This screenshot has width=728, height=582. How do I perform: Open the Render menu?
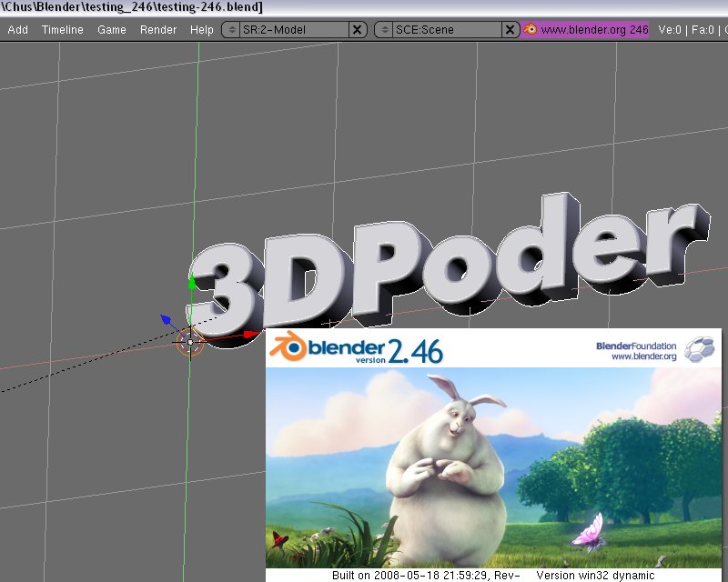point(158,30)
